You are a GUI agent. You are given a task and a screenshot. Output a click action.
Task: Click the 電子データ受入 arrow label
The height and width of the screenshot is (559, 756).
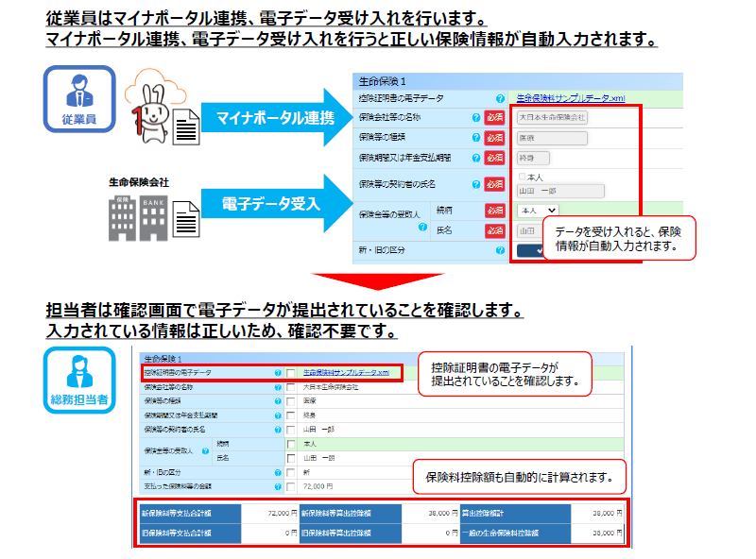click(271, 203)
